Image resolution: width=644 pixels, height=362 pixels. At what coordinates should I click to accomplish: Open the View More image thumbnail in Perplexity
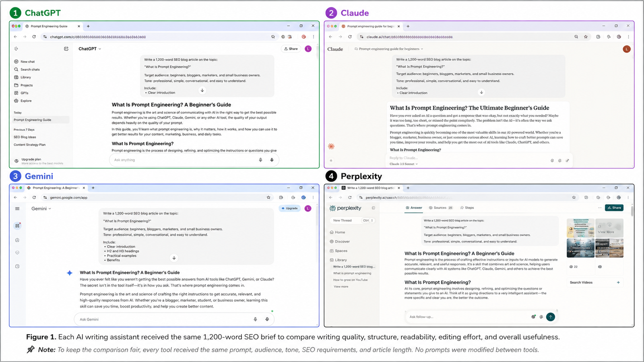[x=609, y=228]
